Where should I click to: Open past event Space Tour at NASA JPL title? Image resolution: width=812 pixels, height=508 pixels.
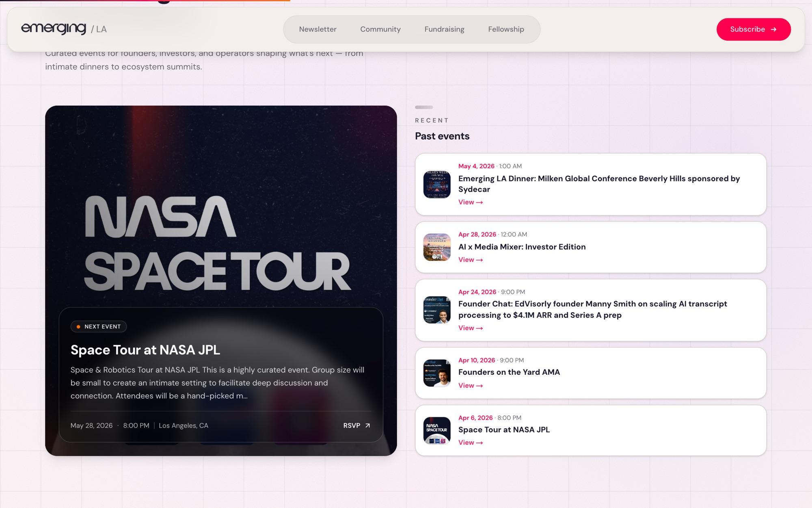[x=504, y=430]
